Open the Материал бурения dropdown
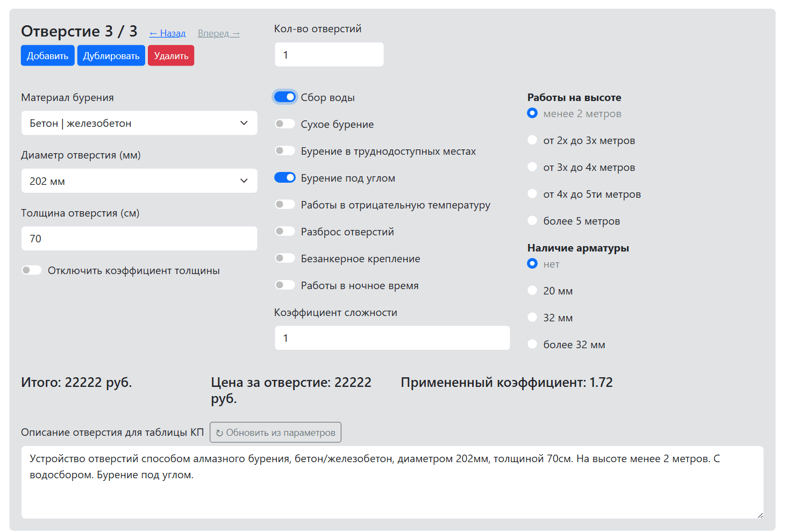The height and width of the screenshot is (532, 785). coord(139,123)
